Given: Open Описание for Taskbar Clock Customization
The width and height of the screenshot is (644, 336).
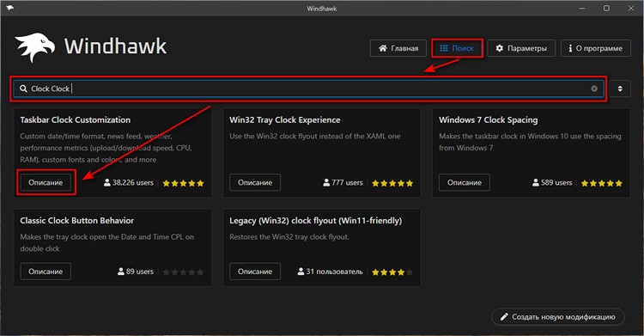Looking at the screenshot, I should (x=46, y=182).
